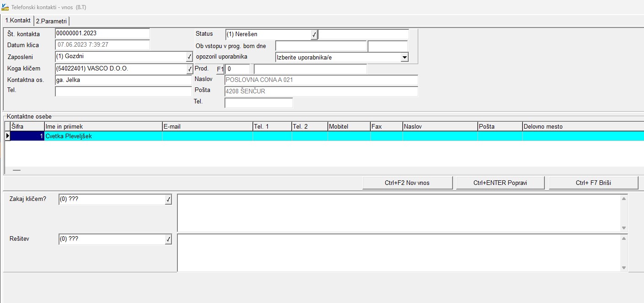Click the Delovno mesto column header
Image resolution: width=644 pixels, height=303 pixels.
point(583,126)
